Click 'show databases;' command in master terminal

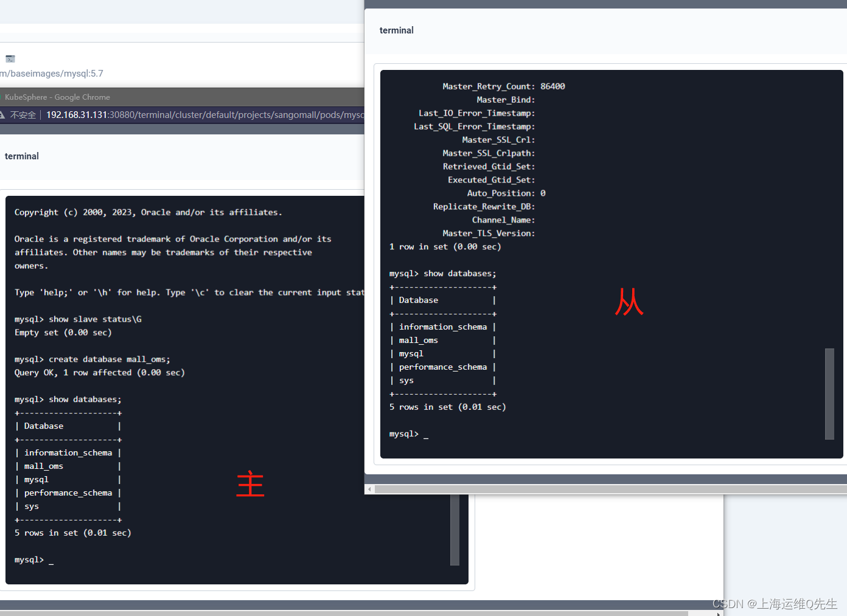click(85, 400)
